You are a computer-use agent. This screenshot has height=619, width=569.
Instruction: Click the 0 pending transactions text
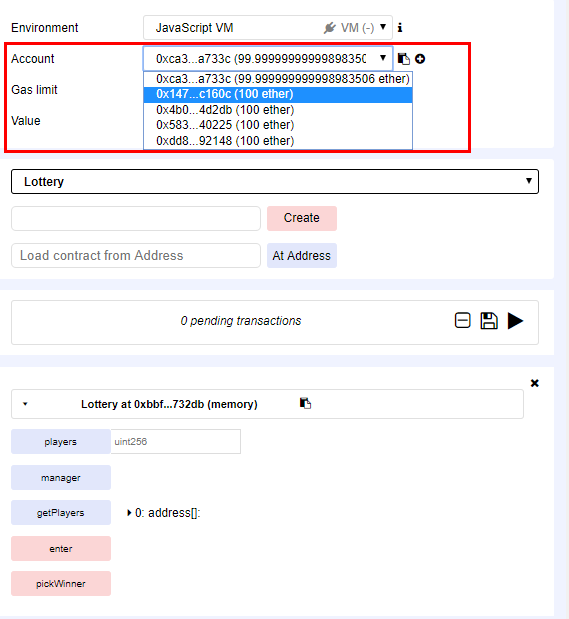coord(241,321)
